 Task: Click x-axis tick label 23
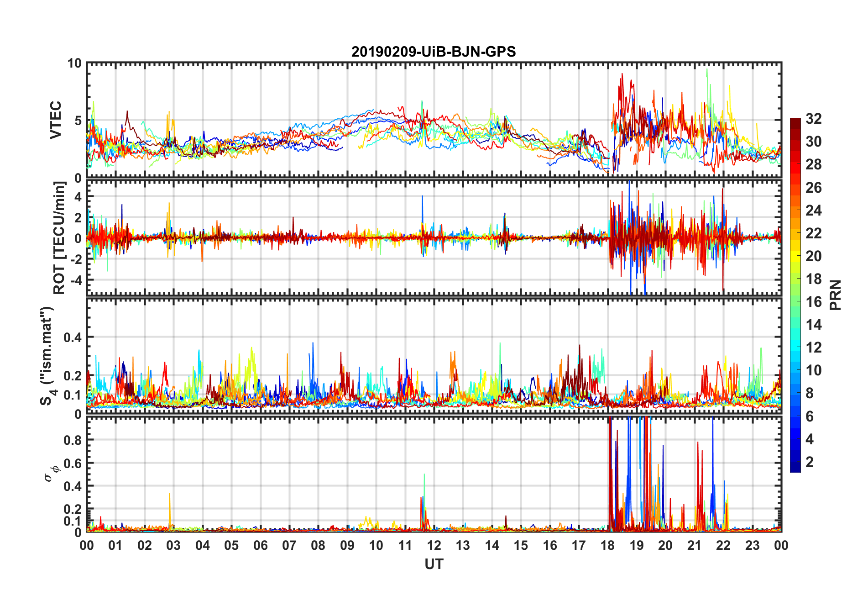pos(752,545)
